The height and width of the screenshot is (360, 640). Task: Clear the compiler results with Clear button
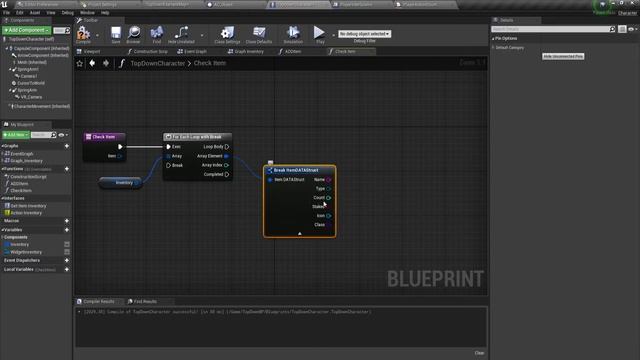pyautogui.click(x=479, y=353)
